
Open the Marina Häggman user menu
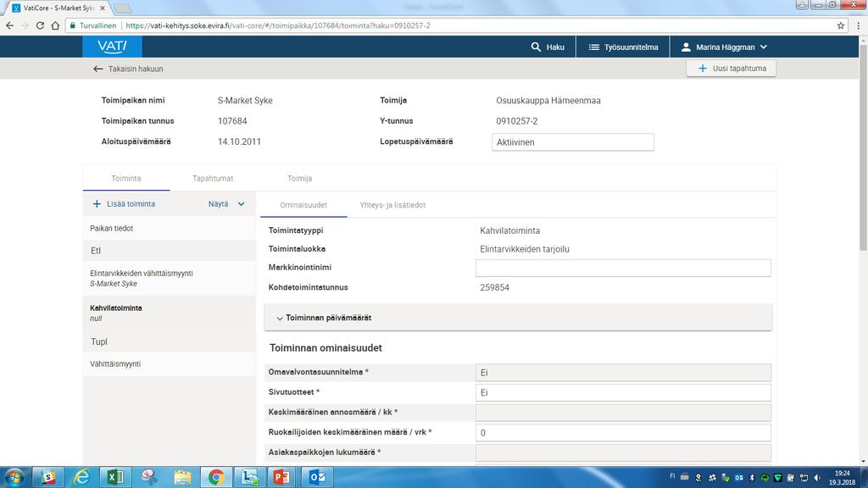tap(724, 47)
